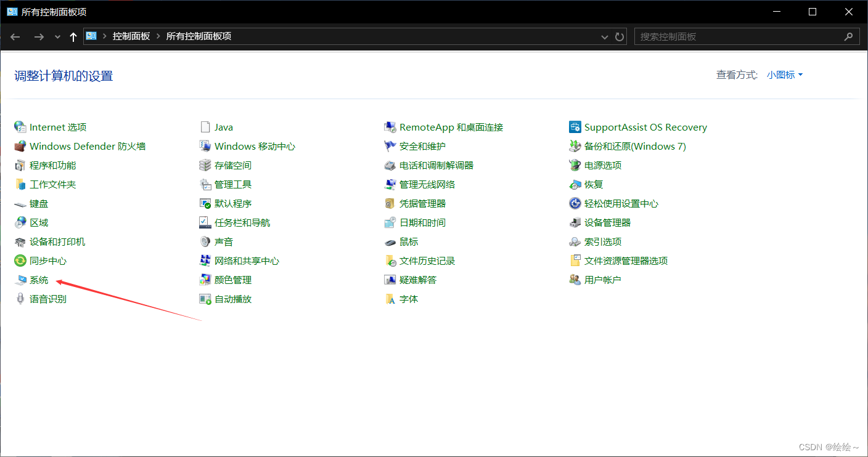This screenshot has width=868, height=457.
Task: Click the search magnifier icon
Action: [x=850, y=36]
